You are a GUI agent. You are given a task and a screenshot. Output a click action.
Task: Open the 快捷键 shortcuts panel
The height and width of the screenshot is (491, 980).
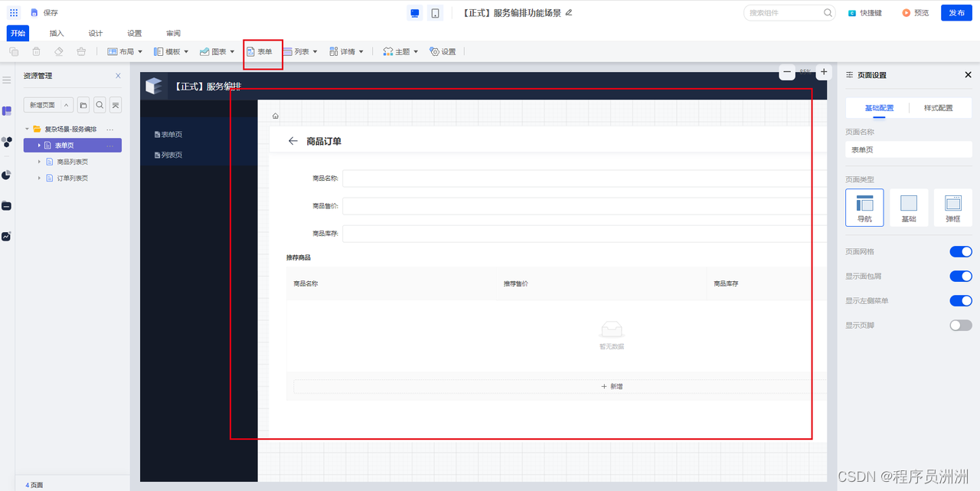[x=864, y=12]
